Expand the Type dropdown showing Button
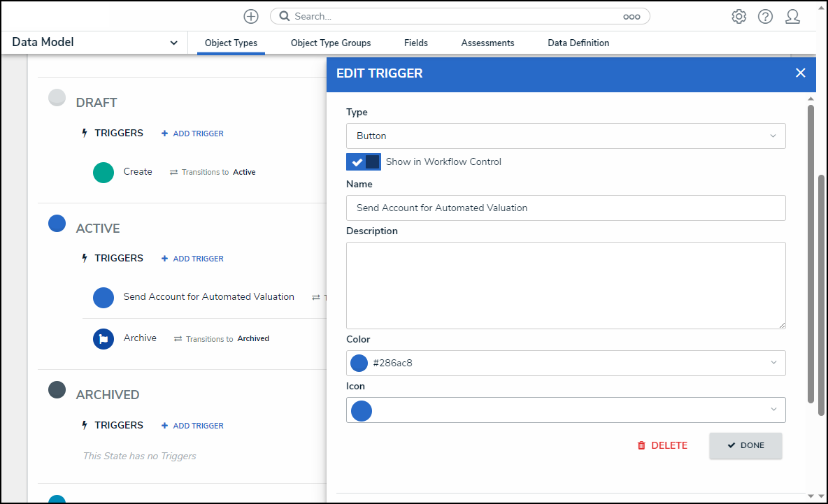Screen dimensions: 828x504 (x=565, y=136)
